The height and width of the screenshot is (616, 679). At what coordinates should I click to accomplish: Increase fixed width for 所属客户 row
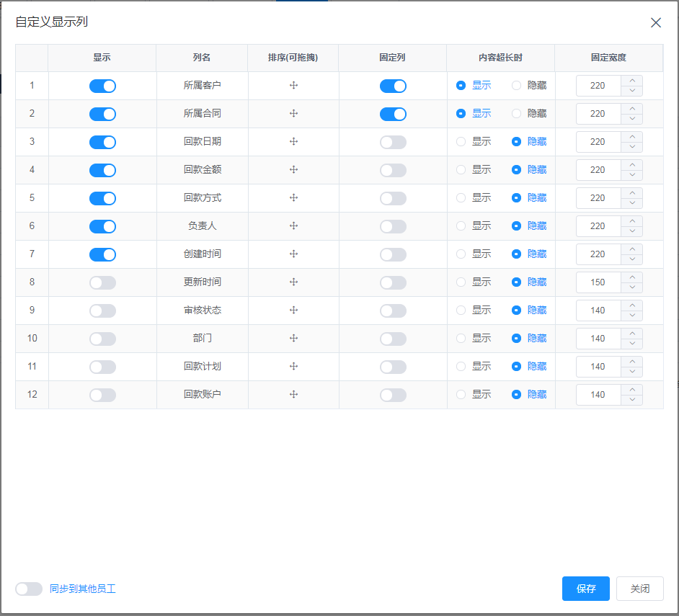point(632,81)
